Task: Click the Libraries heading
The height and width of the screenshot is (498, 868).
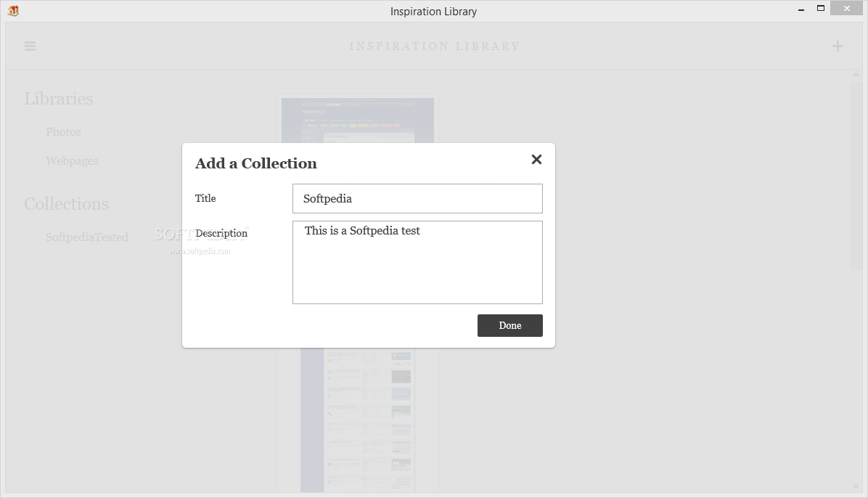Action: (x=59, y=99)
